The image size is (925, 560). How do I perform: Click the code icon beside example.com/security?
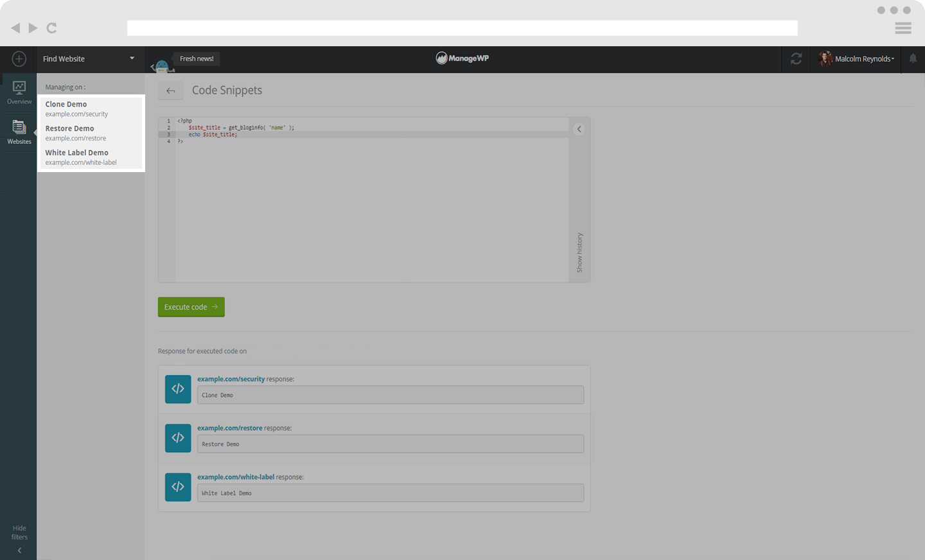[178, 389]
